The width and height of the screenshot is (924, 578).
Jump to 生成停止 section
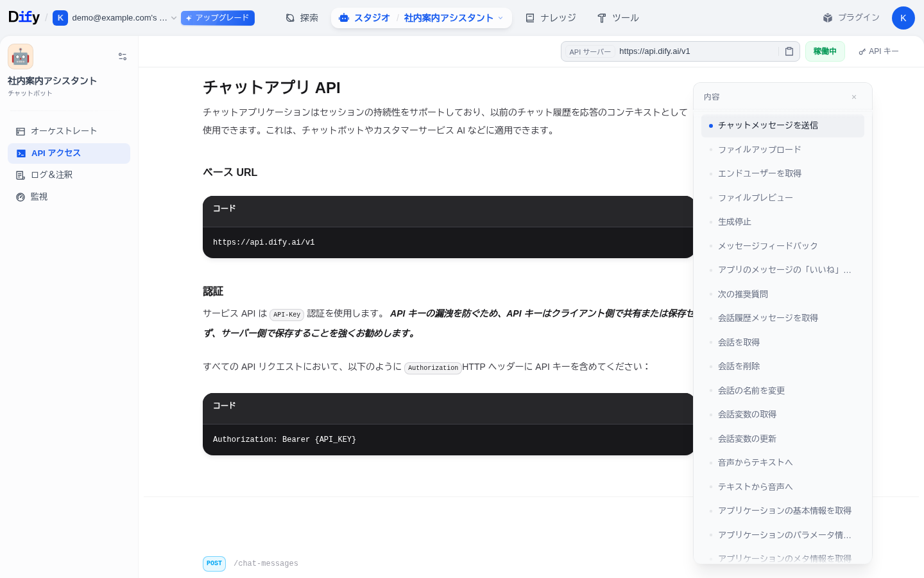pyautogui.click(x=783, y=222)
